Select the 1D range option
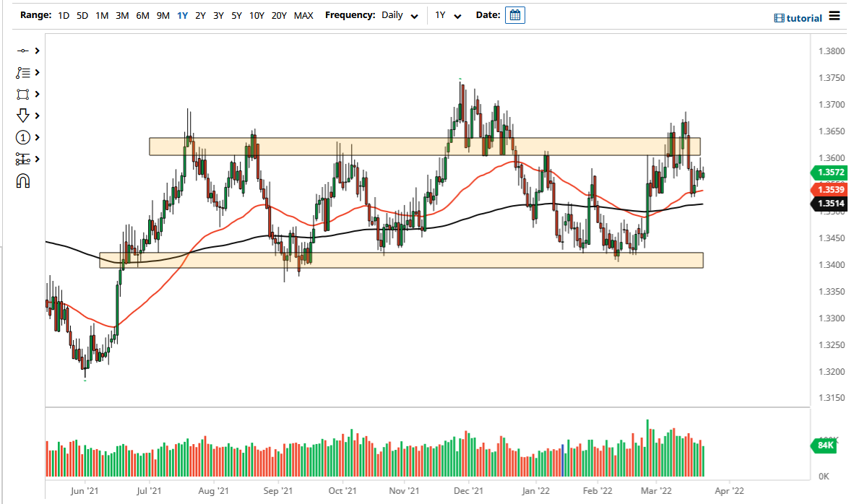The height and width of the screenshot is (504, 849). coord(63,14)
